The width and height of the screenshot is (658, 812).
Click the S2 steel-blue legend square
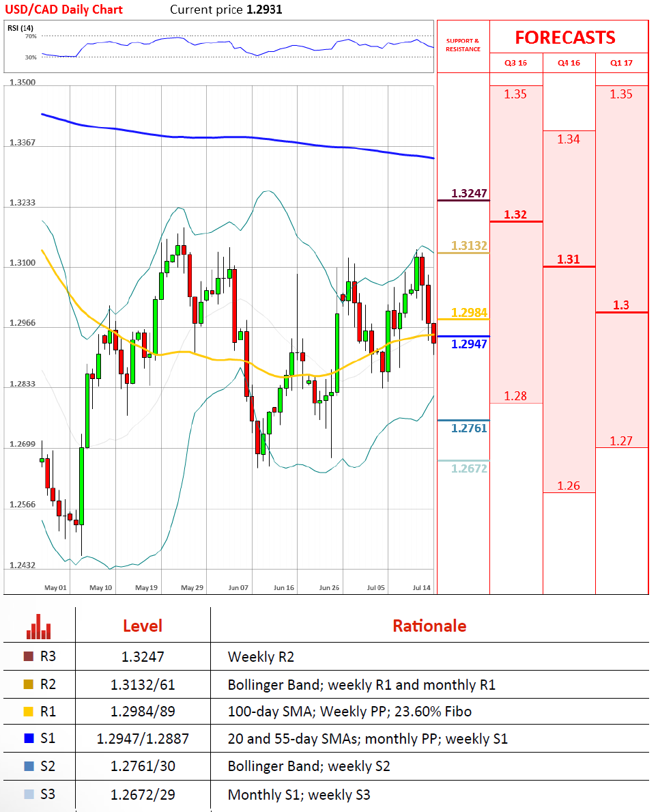tap(29, 766)
